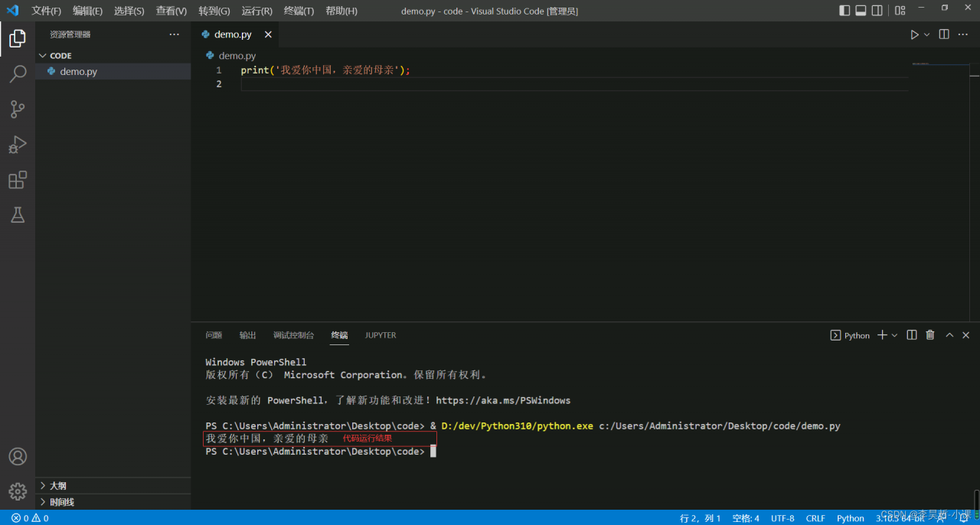980x525 pixels.
Task: Change end of line sequence CRLF
Action: tap(815, 518)
